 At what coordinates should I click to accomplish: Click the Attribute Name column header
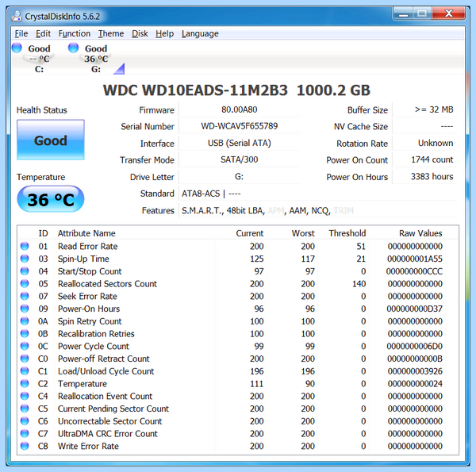(86, 233)
